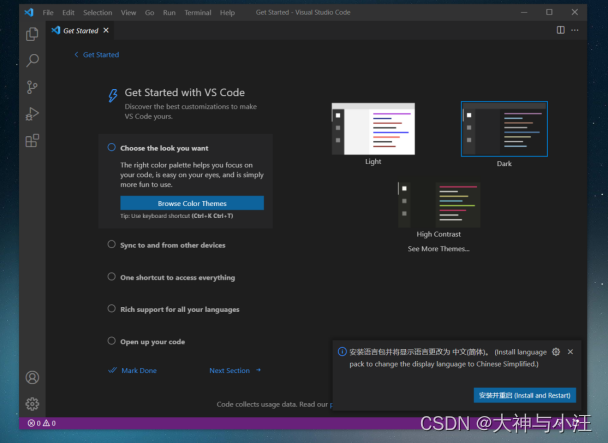Click the Next Section link
The image size is (608, 443).
[x=235, y=370]
